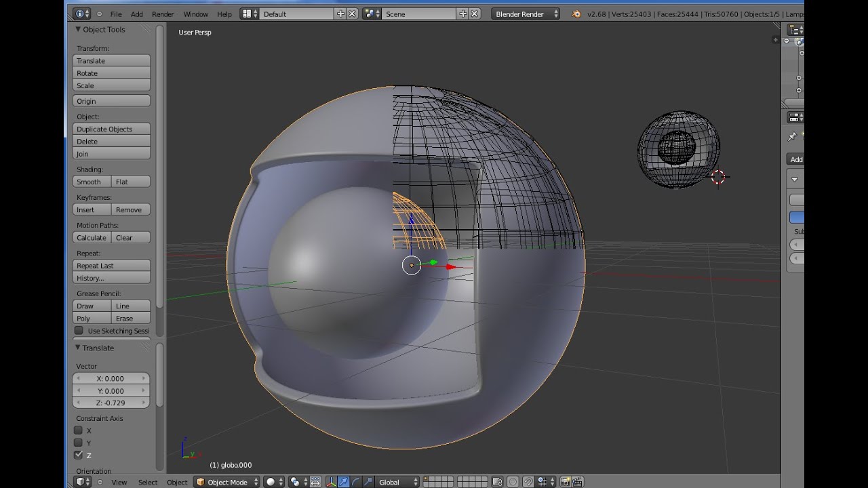
Task: Add a new scene with plus button
Action: click(x=463, y=14)
